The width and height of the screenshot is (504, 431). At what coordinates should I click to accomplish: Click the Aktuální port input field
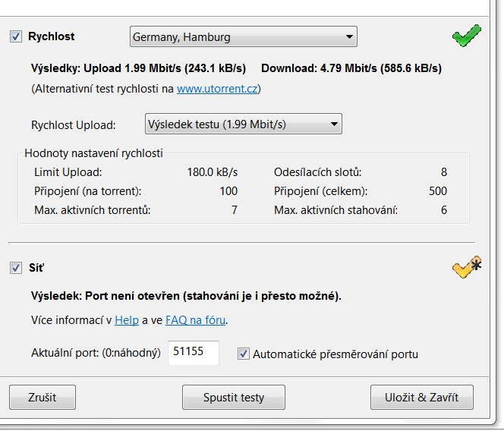(193, 353)
